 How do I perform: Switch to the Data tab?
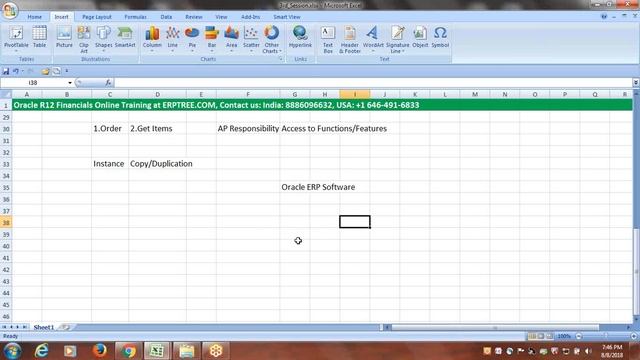(x=166, y=17)
